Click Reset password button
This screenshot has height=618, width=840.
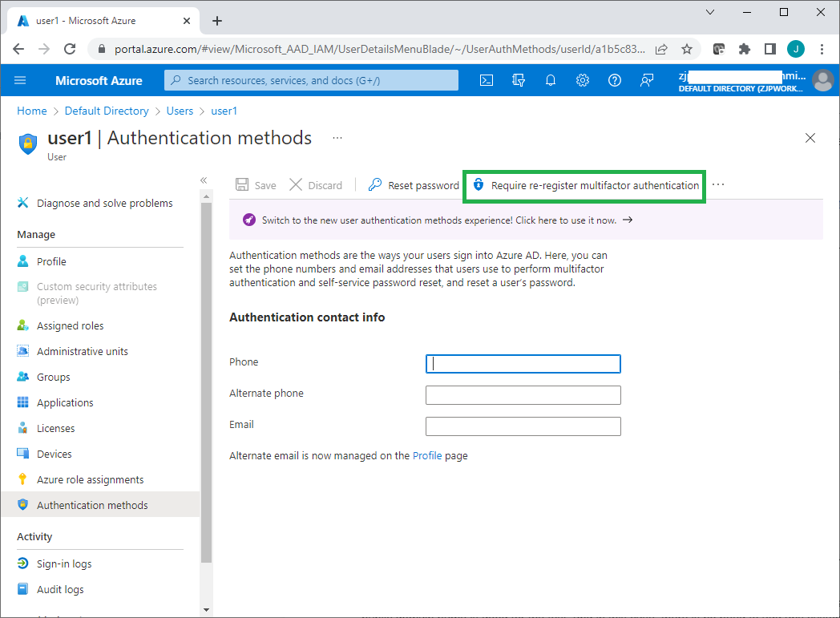coord(414,185)
